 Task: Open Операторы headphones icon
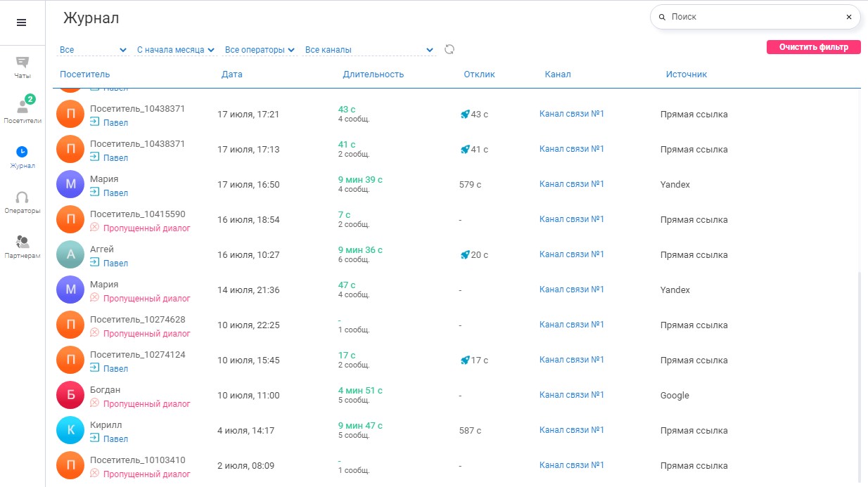23,197
